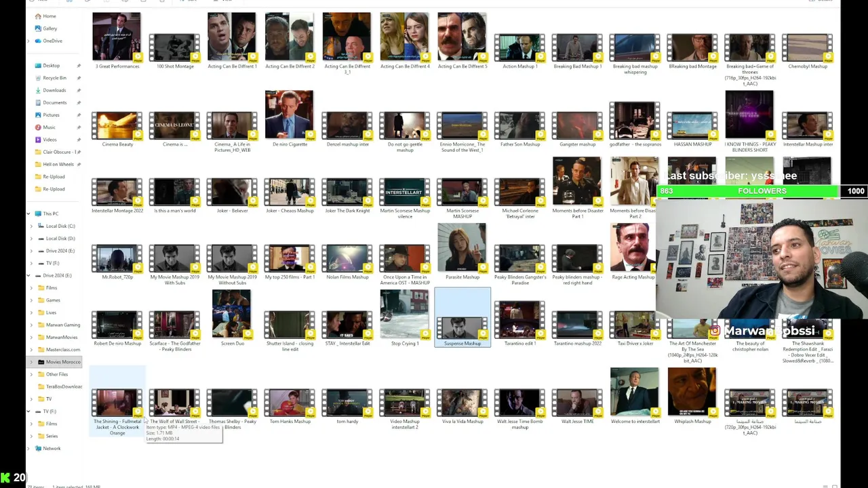Select the Whiplash Mashup video thumbnail

(x=692, y=392)
